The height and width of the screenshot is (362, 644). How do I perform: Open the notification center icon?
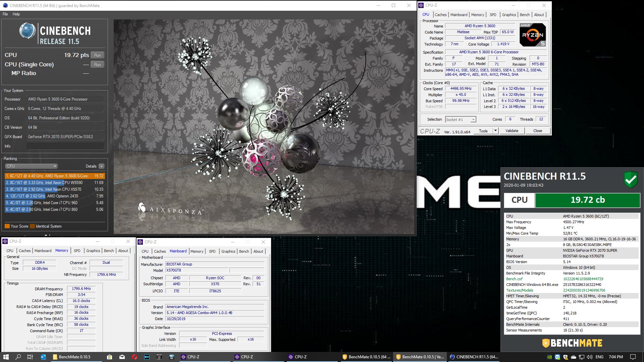633,357
